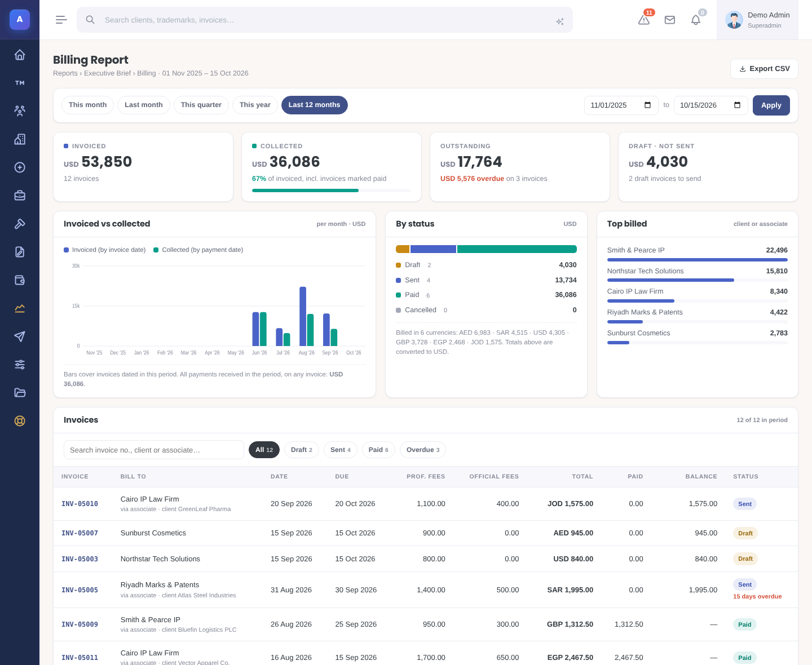812x665 pixels.
Task: Open the lifebuoy support sidebar icon
Action: tap(20, 421)
